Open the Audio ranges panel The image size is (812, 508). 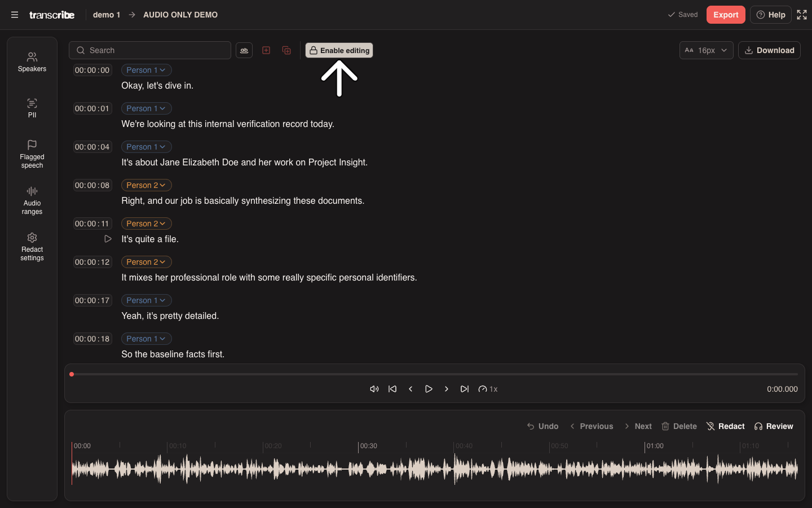[x=32, y=200]
